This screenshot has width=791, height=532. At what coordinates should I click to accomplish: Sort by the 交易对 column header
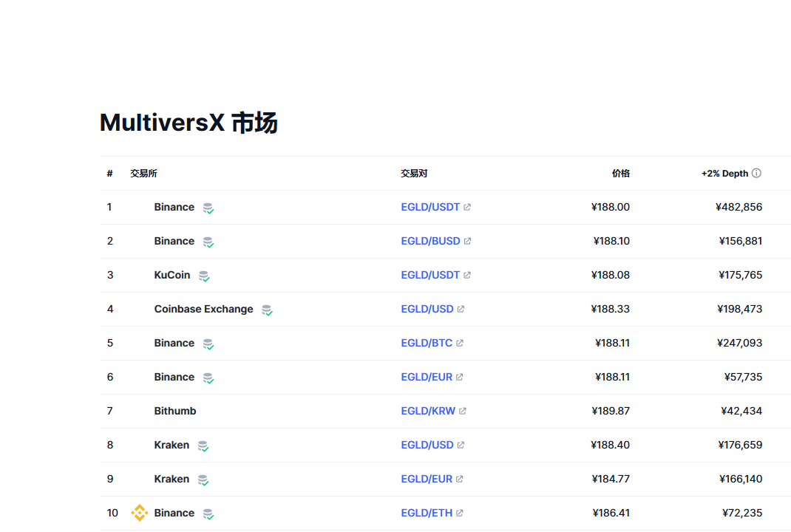point(414,174)
